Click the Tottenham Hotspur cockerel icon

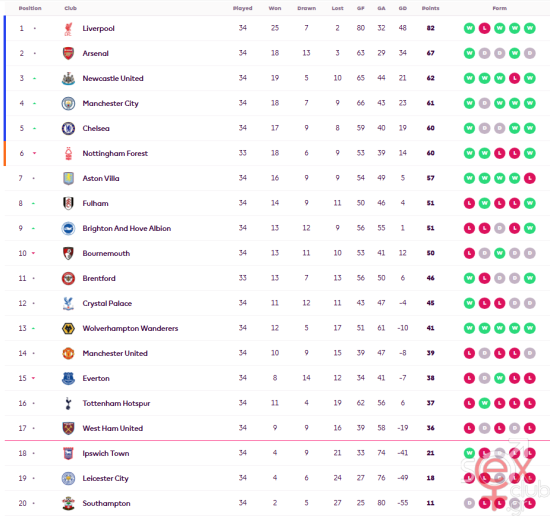(x=68, y=403)
